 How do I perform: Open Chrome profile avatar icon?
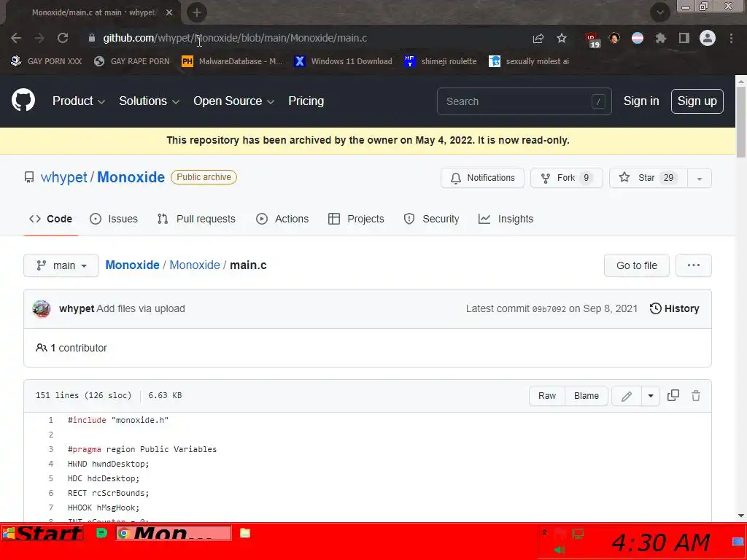[x=708, y=38]
